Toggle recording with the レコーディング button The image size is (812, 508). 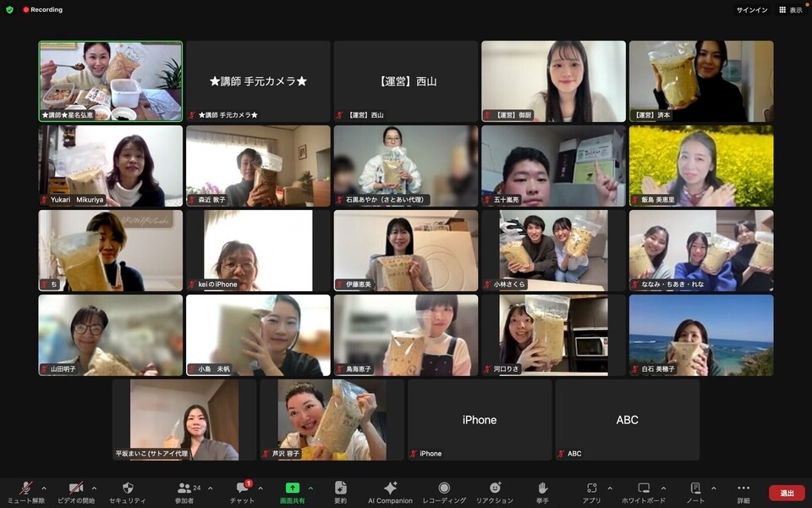(x=444, y=489)
